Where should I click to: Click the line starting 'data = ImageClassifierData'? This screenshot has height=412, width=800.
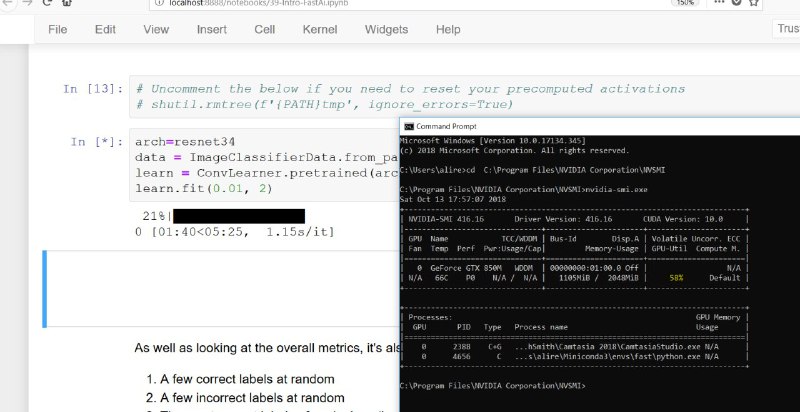tap(267, 158)
